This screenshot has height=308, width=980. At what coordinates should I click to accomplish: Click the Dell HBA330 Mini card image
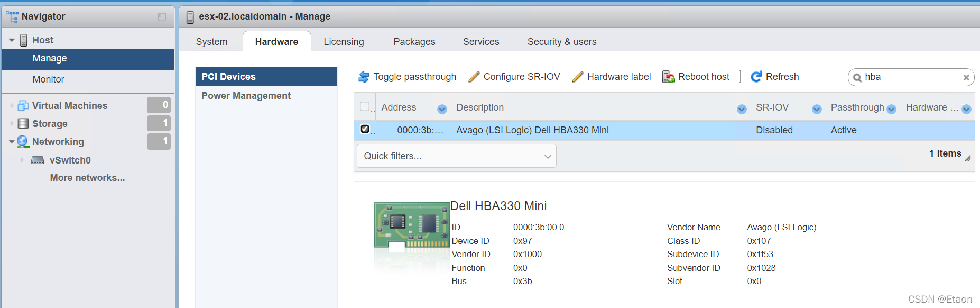click(x=412, y=226)
